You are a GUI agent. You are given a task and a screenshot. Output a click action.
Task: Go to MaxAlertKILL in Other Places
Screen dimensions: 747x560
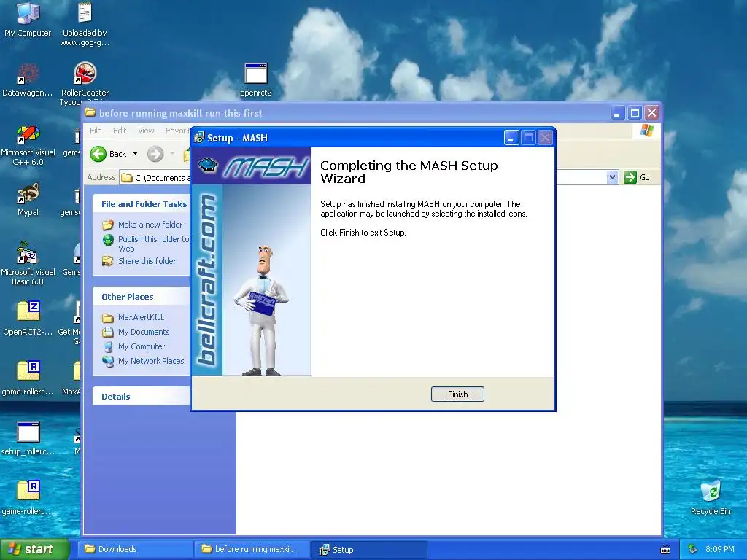(141, 317)
